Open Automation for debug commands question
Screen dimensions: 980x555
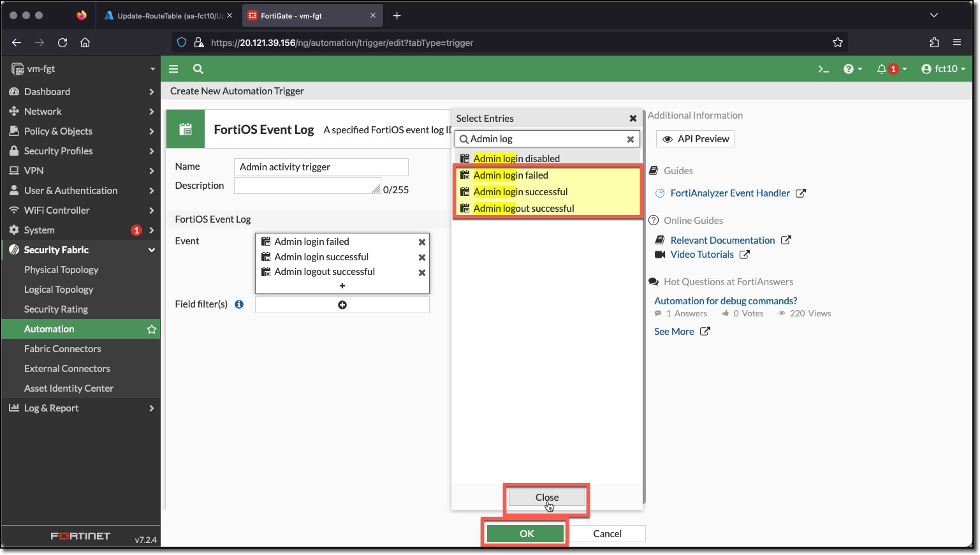[726, 301]
